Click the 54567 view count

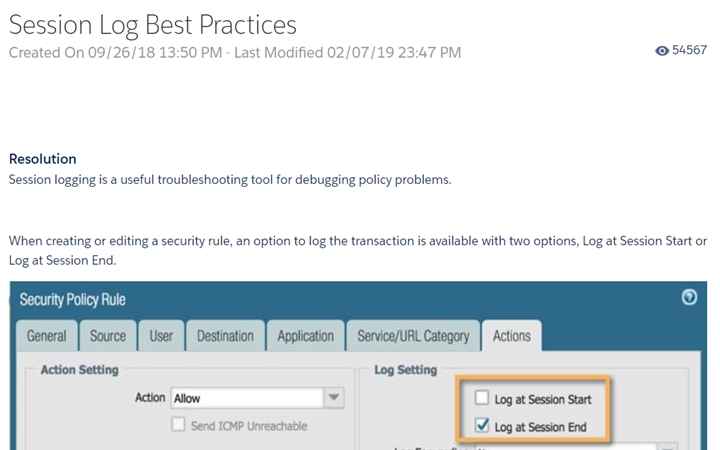pyautogui.click(x=689, y=50)
